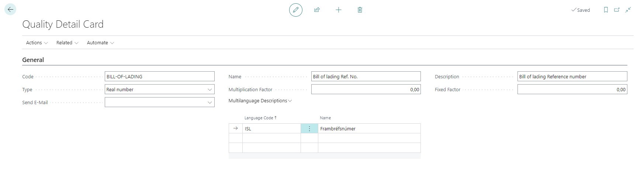Delete record using trash icon

(360, 10)
